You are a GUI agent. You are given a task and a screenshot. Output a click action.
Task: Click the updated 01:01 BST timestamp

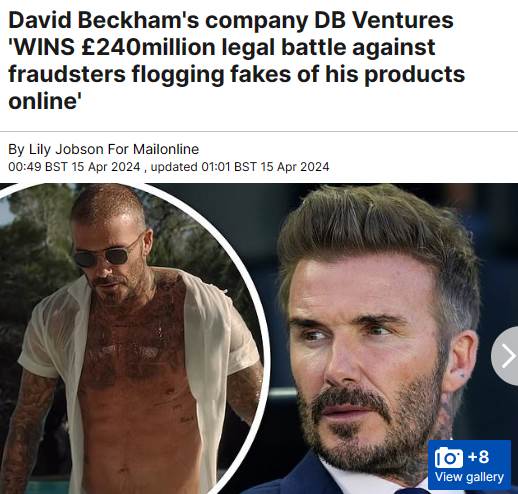click(x=240, y=167)
